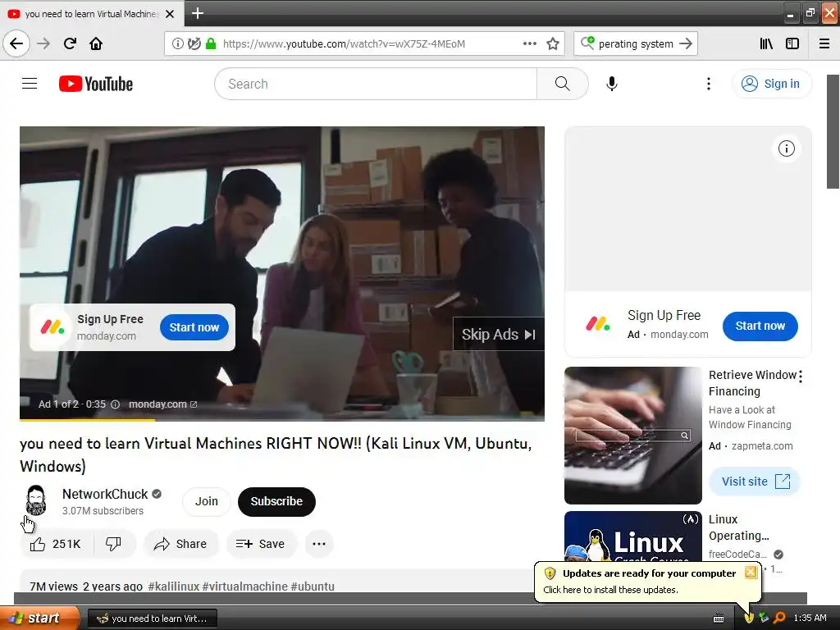Click the #kalilinux hashtag
Screen dimensions: 840x630
pos(174,586)
